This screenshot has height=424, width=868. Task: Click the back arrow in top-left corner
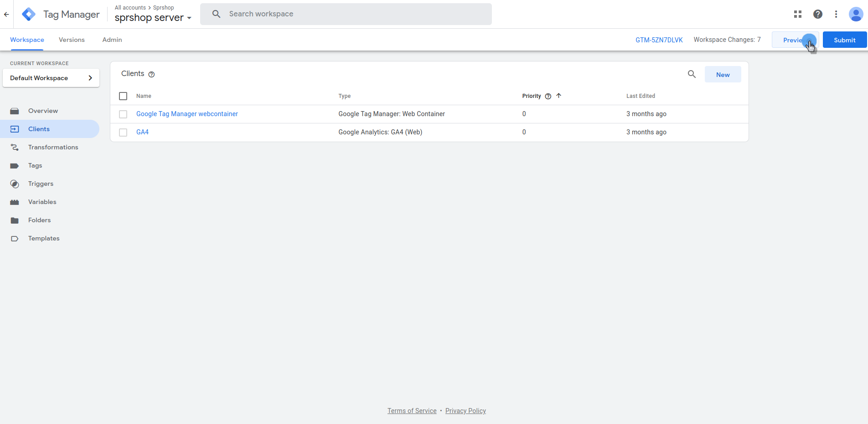pyautogui.click(x=6, y=14)
